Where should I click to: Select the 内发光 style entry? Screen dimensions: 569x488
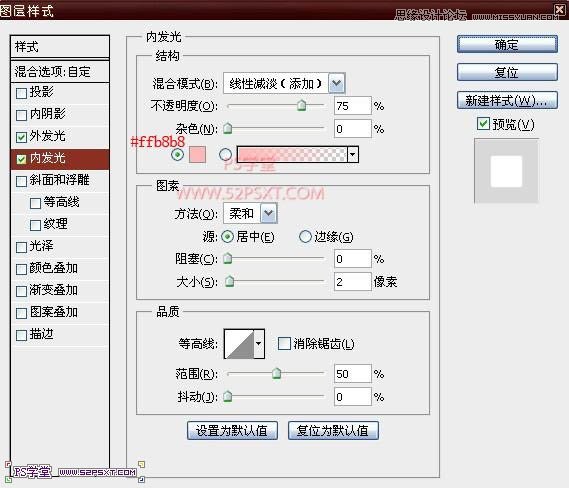pos(60,159)
